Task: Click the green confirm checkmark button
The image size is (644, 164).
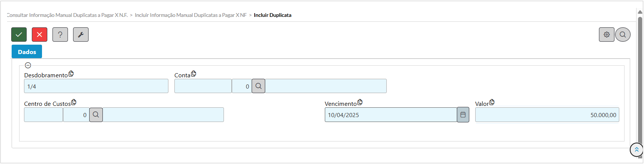Action: [19, 35]
